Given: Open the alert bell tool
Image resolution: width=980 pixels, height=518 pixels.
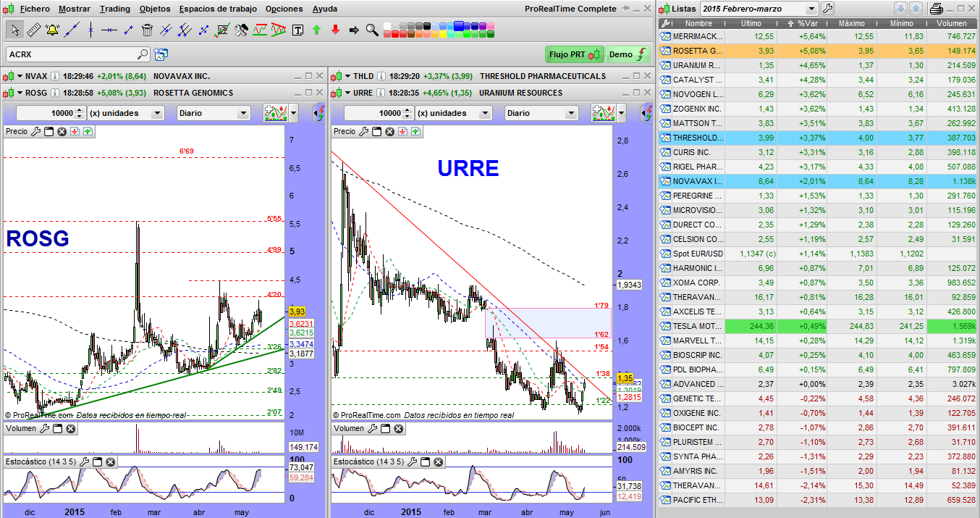Looking at the screenshot, I should (x=52, y=30).
